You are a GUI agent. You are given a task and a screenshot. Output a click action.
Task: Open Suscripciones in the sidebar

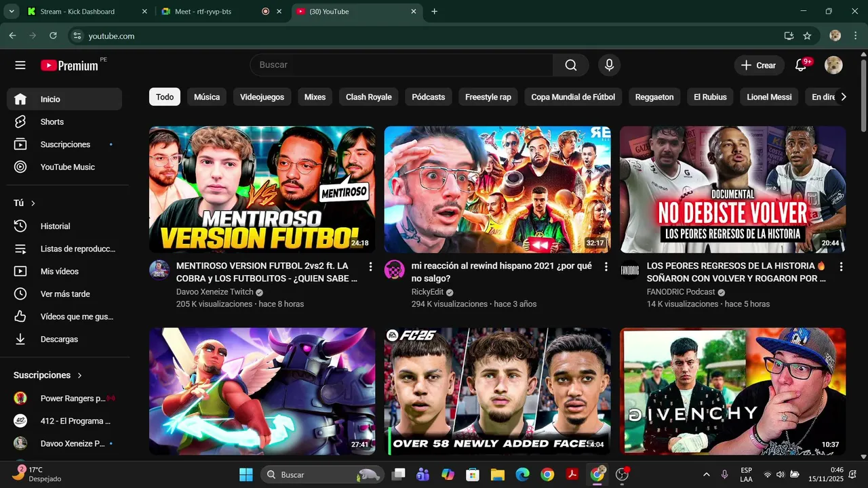pos(65,144)
